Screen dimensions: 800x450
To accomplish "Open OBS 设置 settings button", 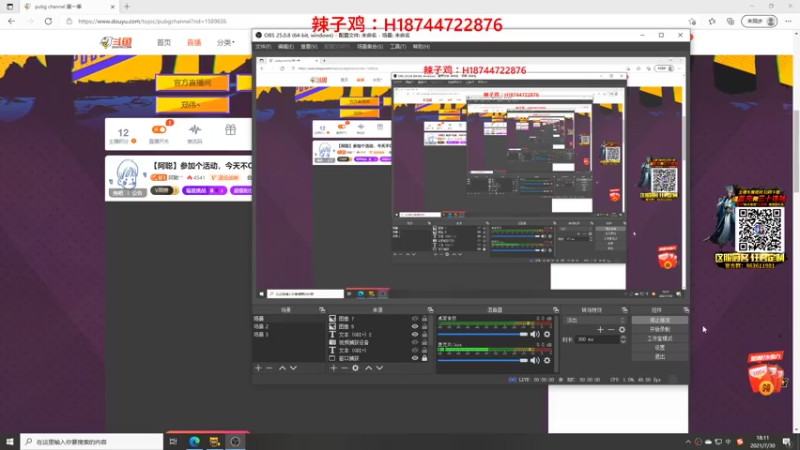I will (x=660, y=347).
